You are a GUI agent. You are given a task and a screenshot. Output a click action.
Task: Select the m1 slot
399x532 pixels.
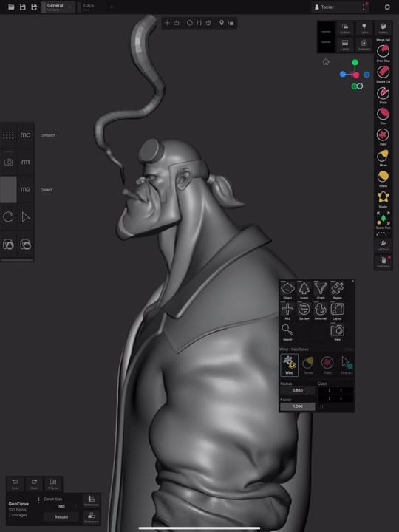point(25,162)
